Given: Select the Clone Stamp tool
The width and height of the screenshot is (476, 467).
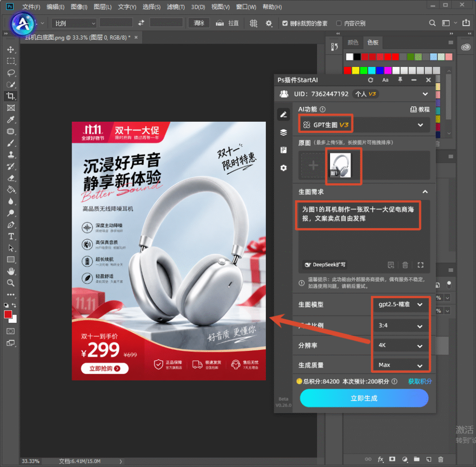Looking at the screenshot, I should pos(11,155).
